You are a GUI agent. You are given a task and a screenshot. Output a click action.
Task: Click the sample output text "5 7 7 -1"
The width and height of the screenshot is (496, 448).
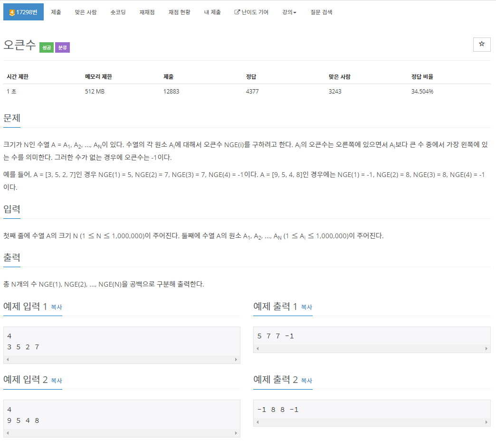pyautogui.click(x=276, y=336)
